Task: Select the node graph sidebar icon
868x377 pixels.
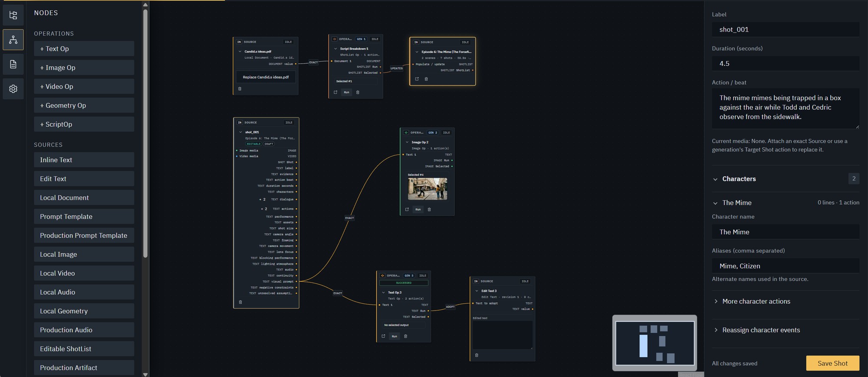Action: [13, 40]
